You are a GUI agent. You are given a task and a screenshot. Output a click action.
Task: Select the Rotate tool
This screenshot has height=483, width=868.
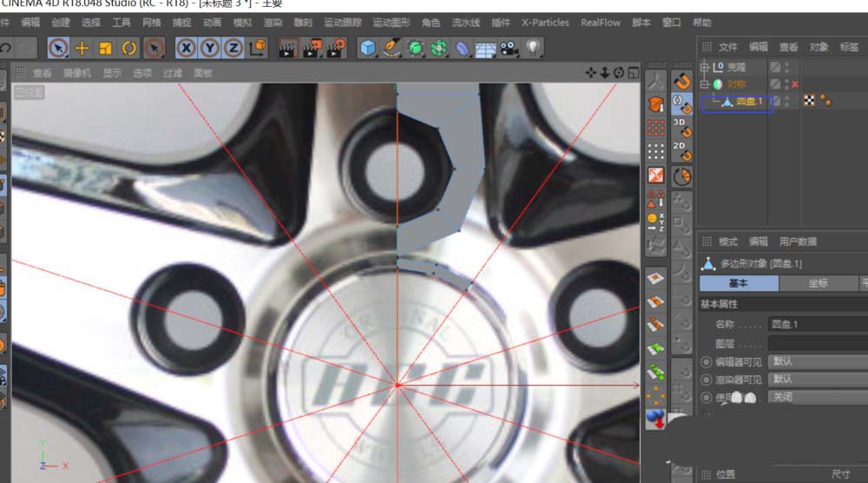point(129,48)
